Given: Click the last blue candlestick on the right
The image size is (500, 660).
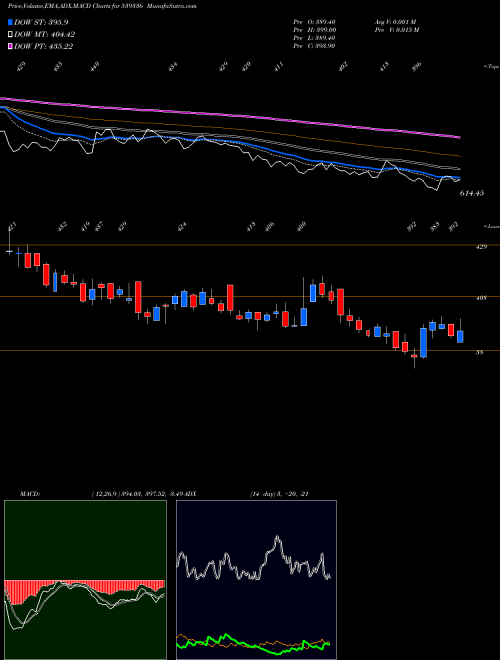Looking at the screenshot, I should [460, 337].
